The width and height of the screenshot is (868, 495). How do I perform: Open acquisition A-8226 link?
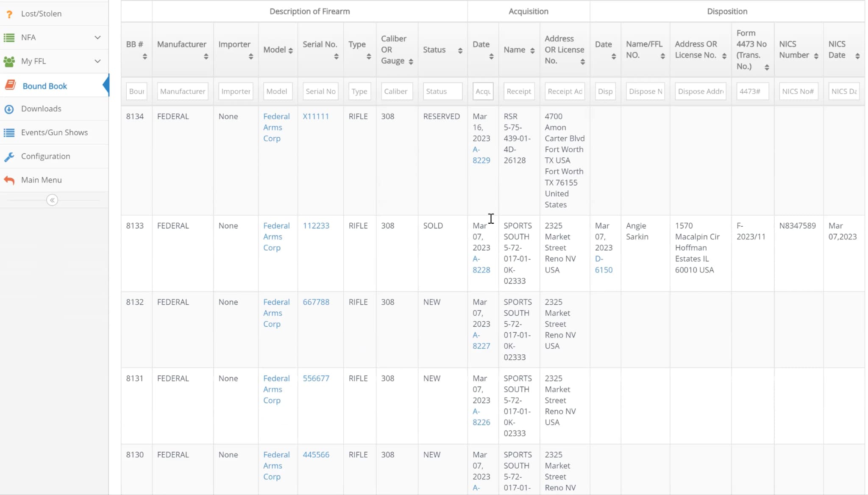pos(481,417)
